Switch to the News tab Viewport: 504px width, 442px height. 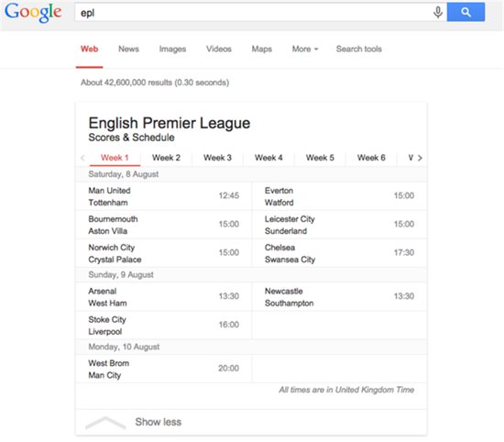tap(128, 49)
